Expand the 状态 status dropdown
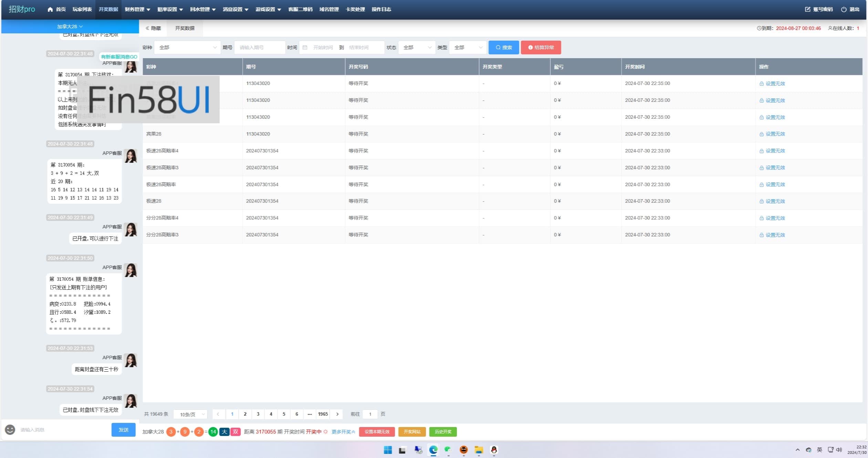This screenshot has width=868, height=458. click(x=417, y=47)
